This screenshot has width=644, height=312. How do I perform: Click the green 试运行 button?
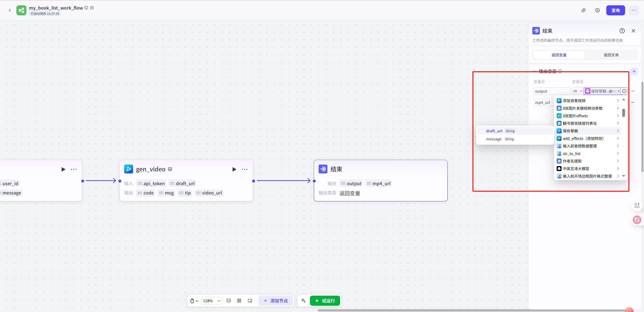pyautogui.click(x=325, y=301)
